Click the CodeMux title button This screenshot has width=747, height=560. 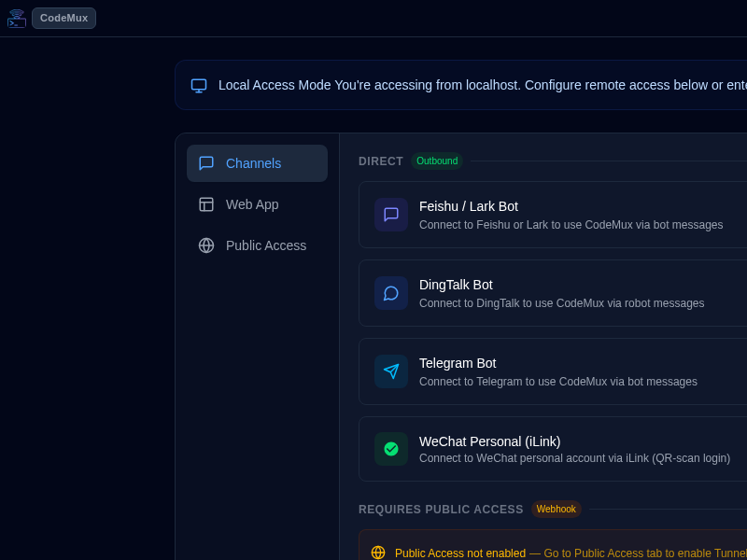pos(63,18)
